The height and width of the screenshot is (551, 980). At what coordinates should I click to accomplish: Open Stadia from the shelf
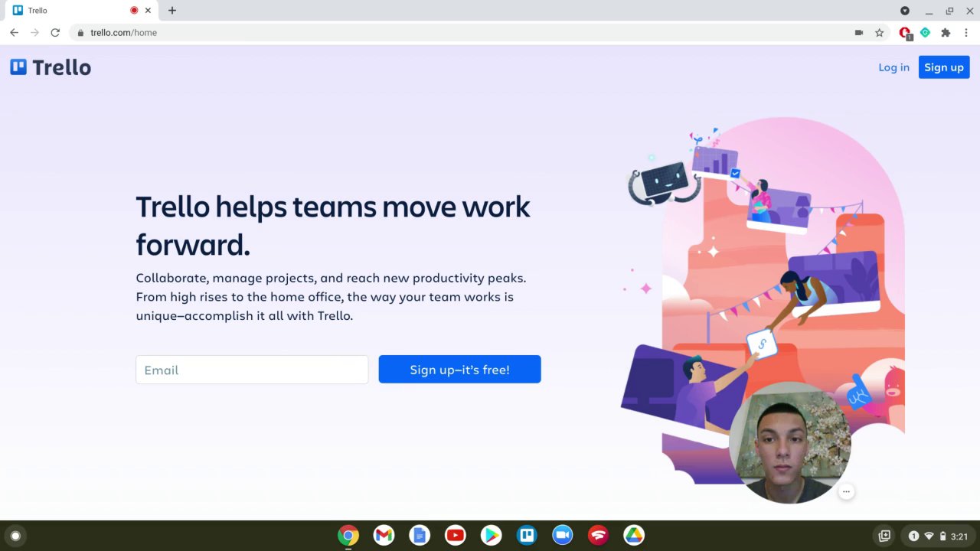click(598, 536)
